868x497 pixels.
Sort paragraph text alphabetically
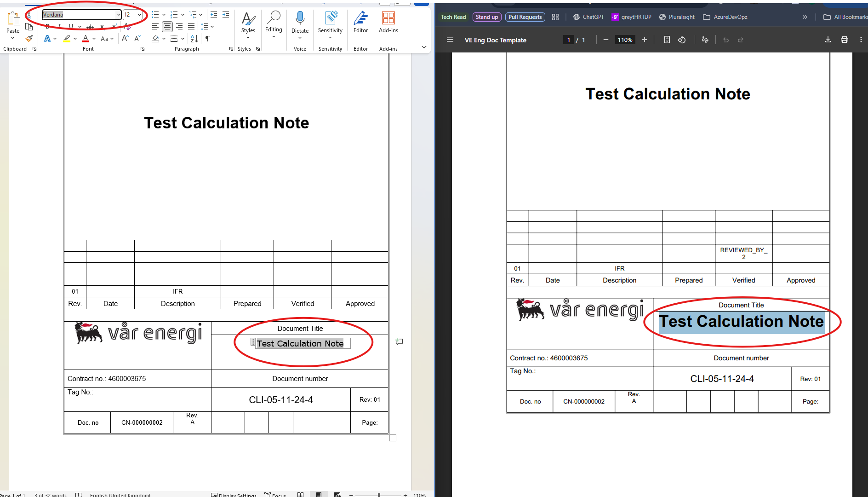(194, 39)
